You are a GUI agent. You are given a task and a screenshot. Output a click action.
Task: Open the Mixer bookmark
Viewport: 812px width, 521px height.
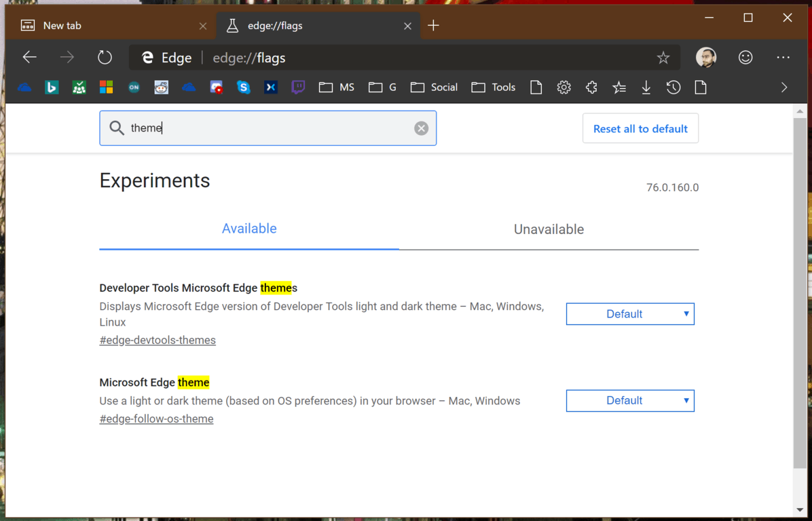click(x=271, y=88)
